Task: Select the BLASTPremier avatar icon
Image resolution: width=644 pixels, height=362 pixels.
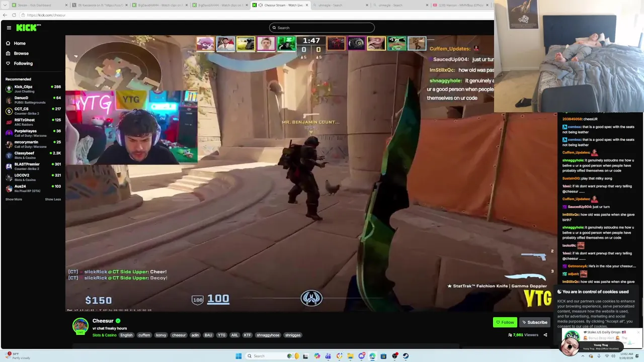Action: (9, 166)
